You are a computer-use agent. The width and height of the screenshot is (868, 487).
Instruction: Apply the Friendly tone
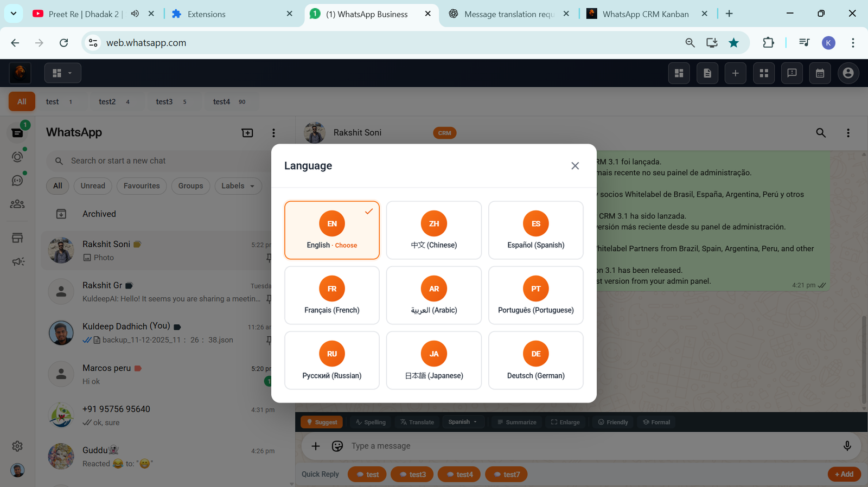click(x=613, y=422)
